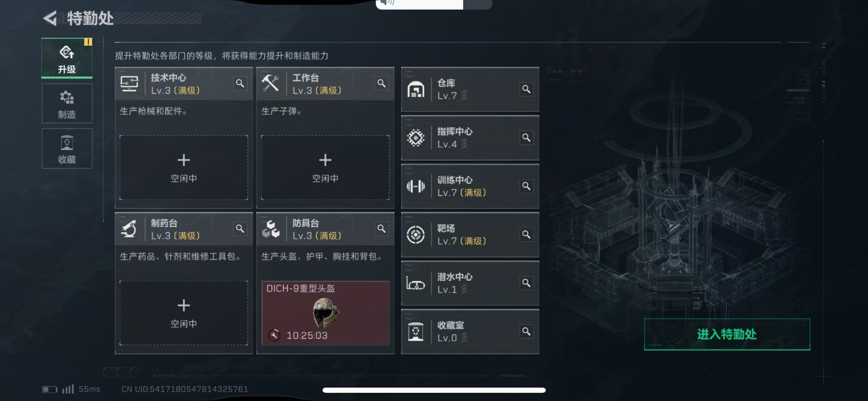Viewport: 868px width, 401px height.
Task: Select the 潜水中心 Lv.1 upgrade card
Action: [x=470, y=283]
